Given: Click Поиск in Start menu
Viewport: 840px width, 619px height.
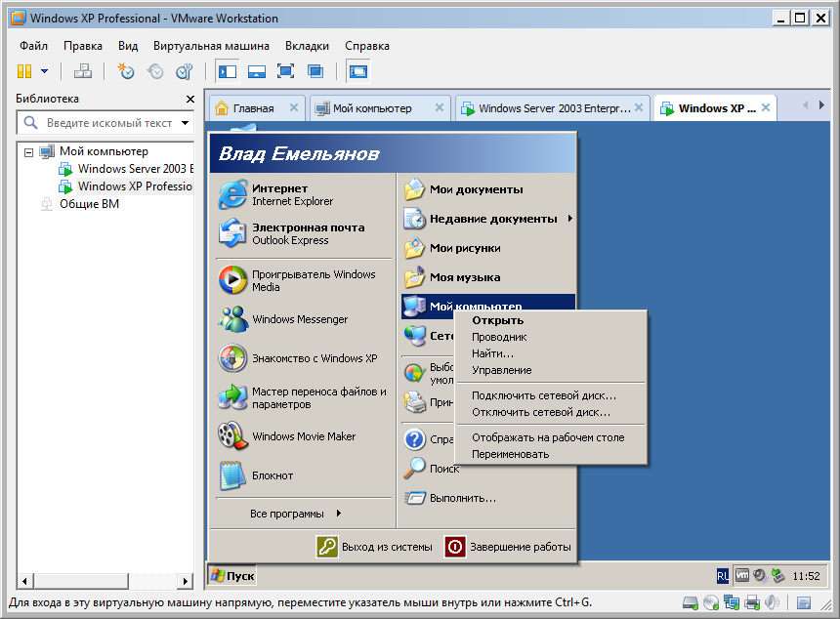Looking at the screenshot, I should (x=432, y=469).
